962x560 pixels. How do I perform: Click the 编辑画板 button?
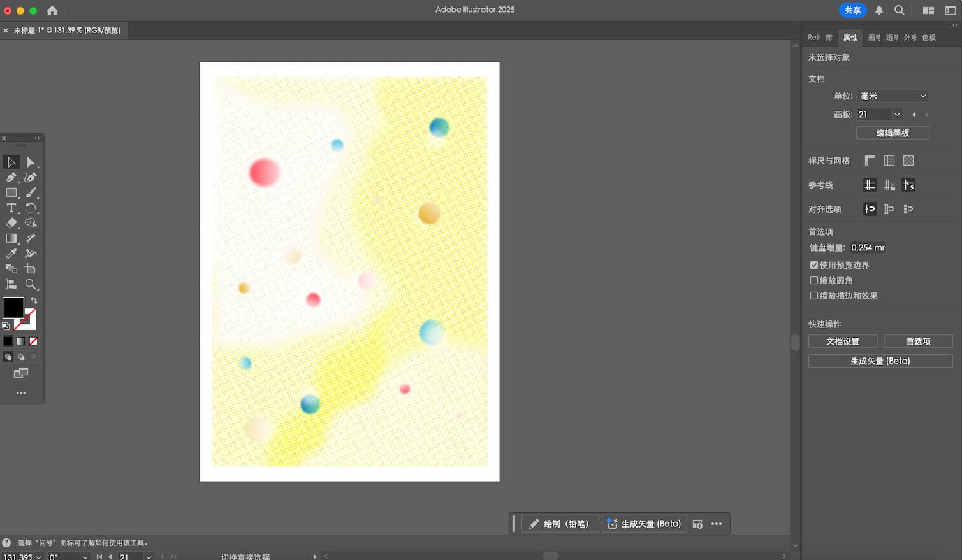(x=893, y=133)
